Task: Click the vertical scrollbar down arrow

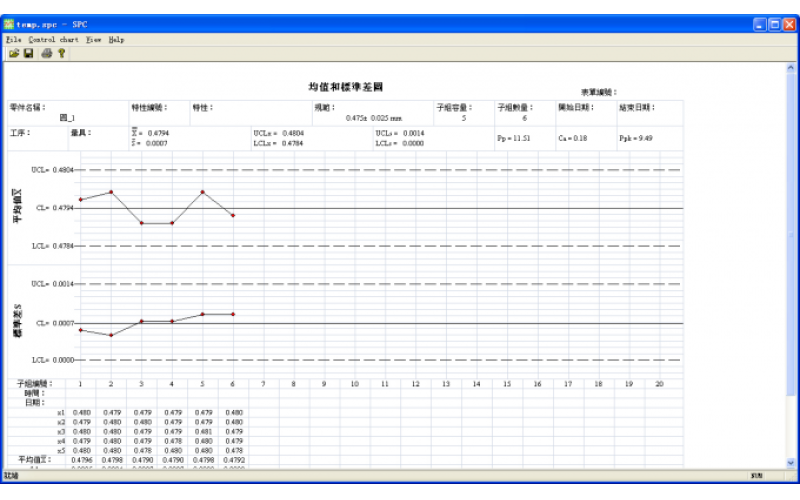Action: [792, 462]
